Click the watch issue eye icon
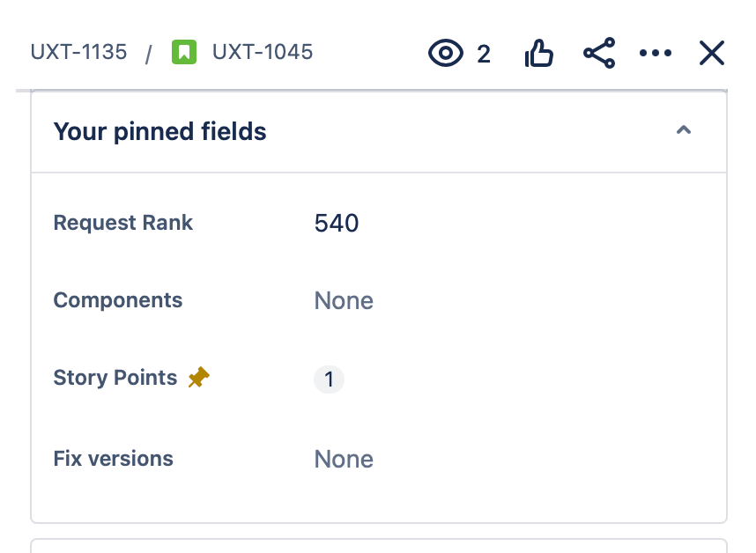Screen dimensions: 756x553 tap(446, 54)
